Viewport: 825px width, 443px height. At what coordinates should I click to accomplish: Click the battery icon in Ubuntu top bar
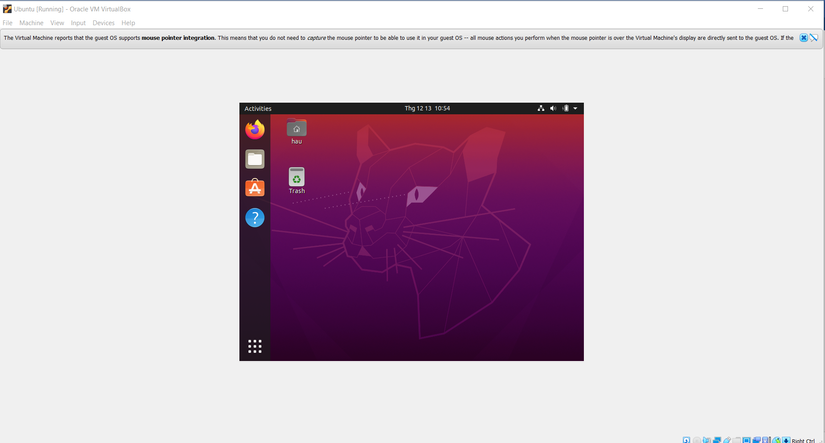pyautogui.click(x=566, y=108)
